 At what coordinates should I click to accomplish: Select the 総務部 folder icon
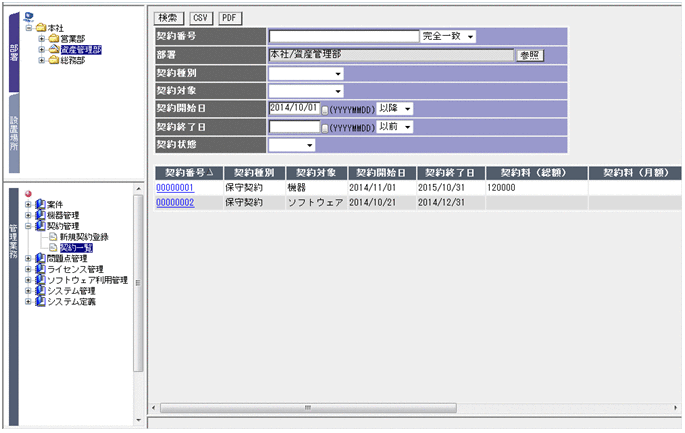click(54, 60)
